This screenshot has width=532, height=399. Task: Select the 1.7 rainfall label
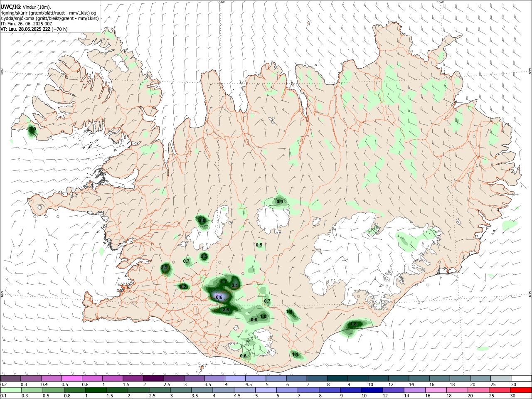pyautogui.click(x=223, y=282)
